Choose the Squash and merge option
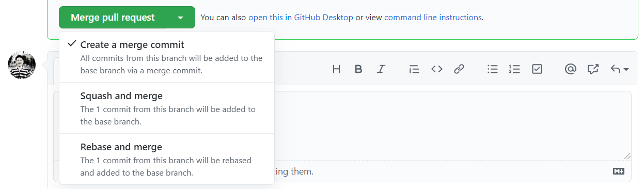 point(167,108)
